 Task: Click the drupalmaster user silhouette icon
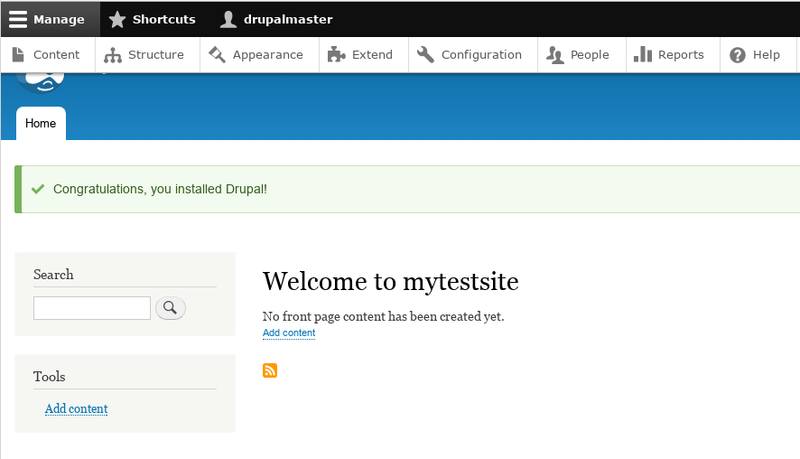pos(228,19)
